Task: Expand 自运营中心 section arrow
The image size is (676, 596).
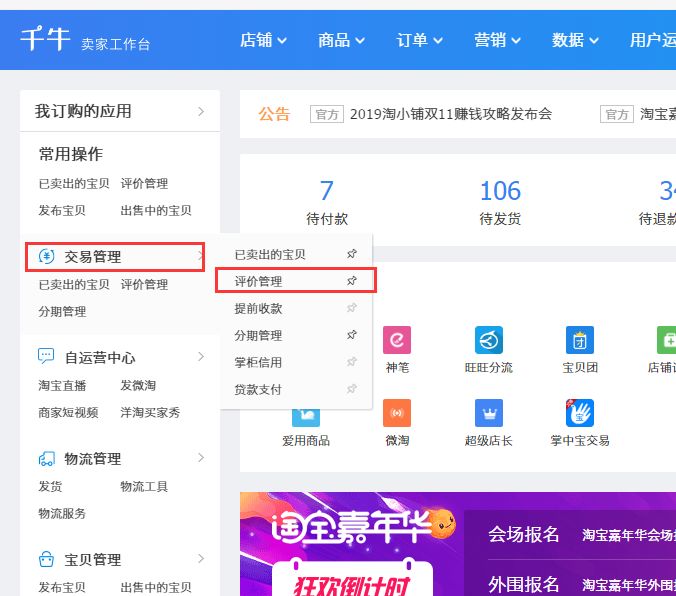Action: pyautogui.click(x=201, y=357)
